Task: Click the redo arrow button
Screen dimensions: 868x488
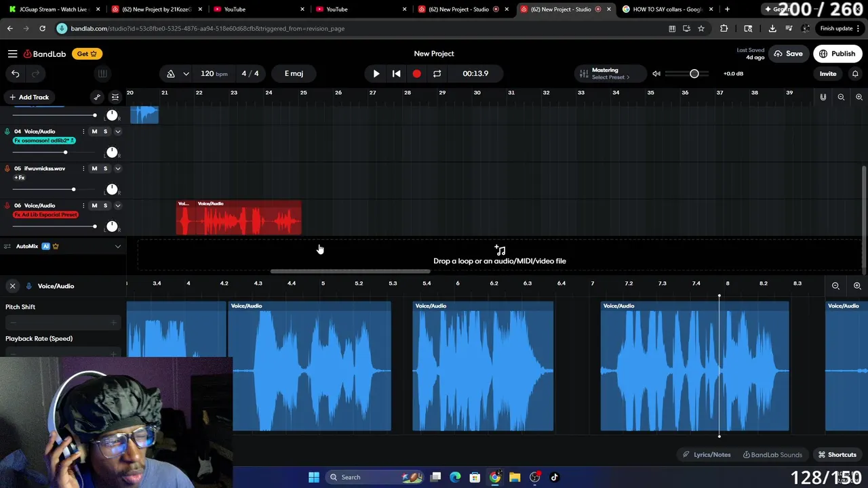Action: coord(35,73)
